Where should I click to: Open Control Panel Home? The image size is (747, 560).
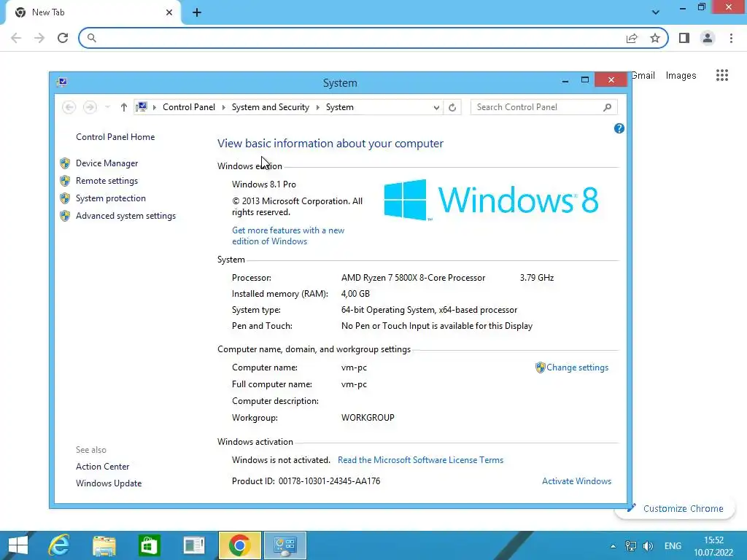[115, 137]
